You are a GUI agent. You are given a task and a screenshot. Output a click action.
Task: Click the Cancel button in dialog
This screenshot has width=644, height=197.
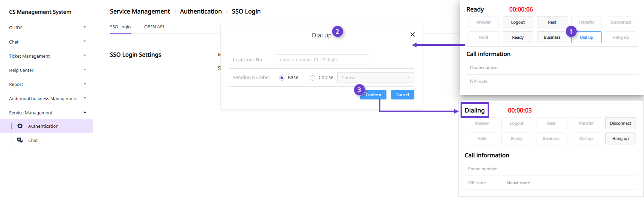click(x=403, y=94)
